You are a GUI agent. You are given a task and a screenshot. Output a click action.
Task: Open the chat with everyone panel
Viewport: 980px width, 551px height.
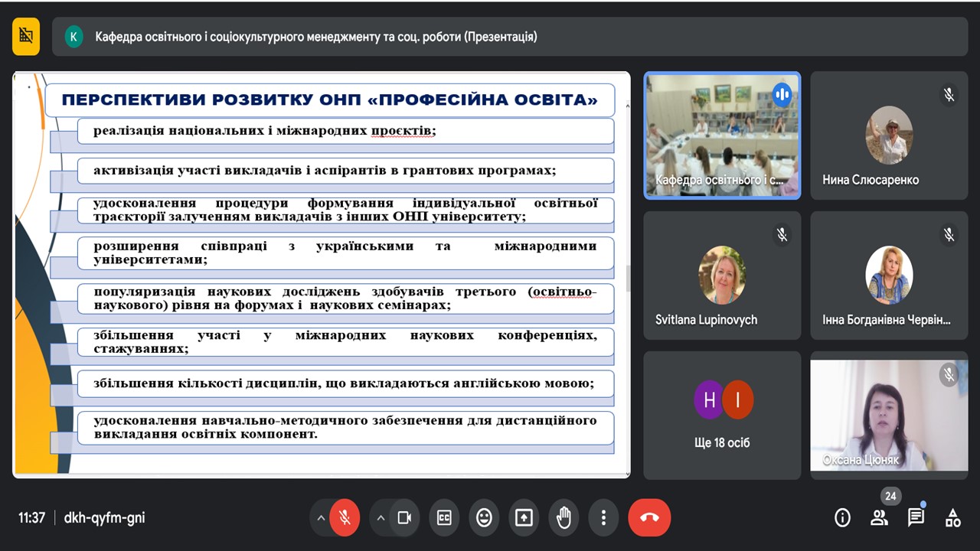[916, 518]
